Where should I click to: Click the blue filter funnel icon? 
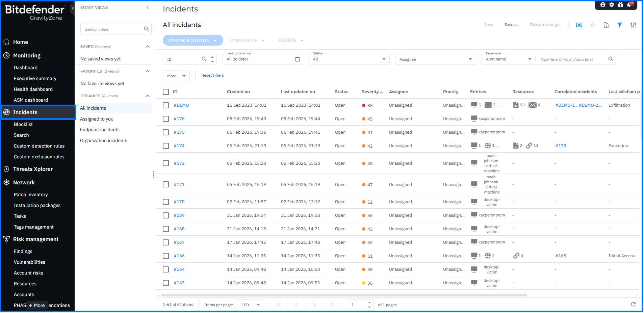[620, 25]
